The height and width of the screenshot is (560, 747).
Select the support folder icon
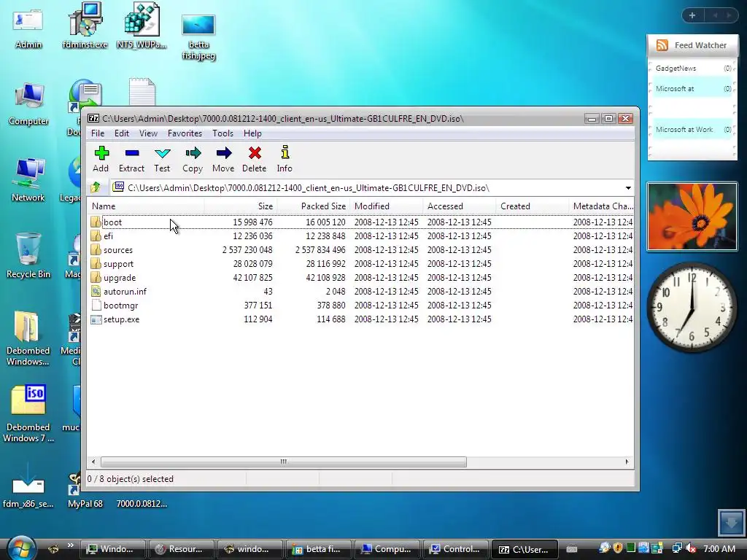pyautogui.click(x=96, y=263)
